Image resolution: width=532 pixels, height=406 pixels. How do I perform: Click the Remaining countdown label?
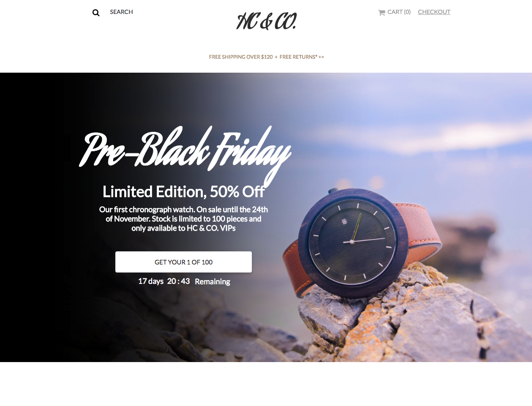(x=213, y=282)
